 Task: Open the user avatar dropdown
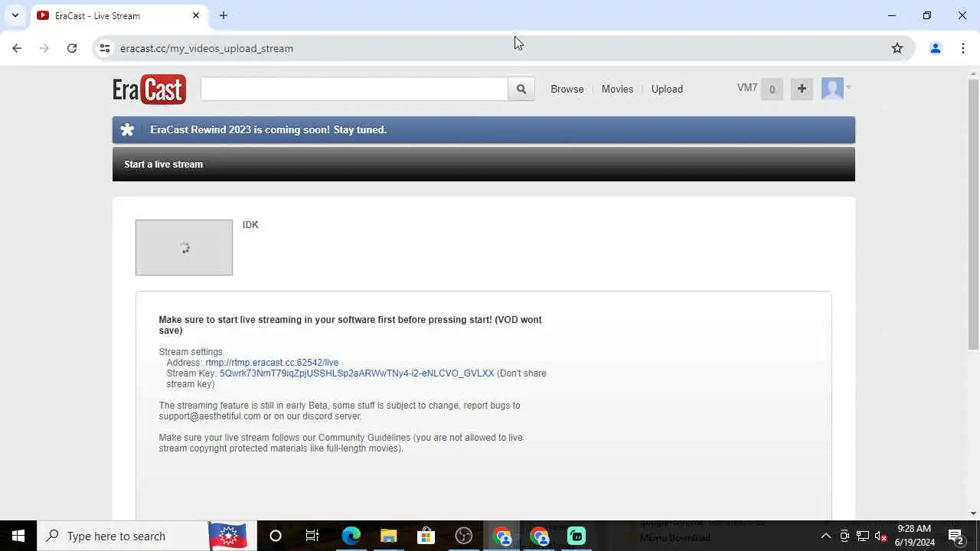(836, 89)
